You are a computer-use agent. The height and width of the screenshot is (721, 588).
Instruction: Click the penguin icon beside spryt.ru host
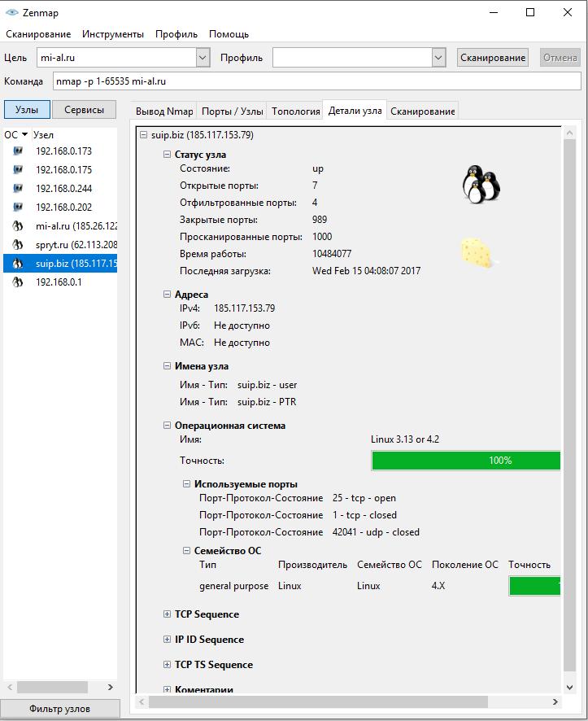(x=17, y=245)
